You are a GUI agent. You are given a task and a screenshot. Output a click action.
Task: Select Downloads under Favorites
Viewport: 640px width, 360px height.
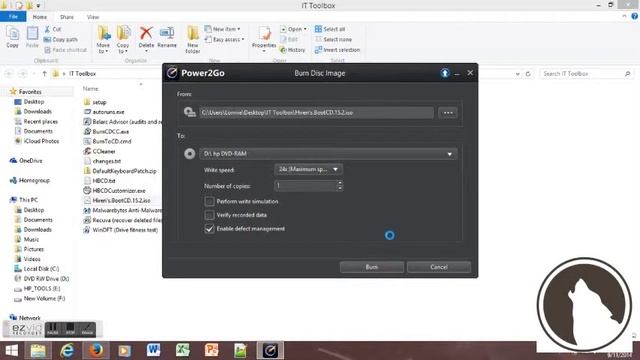pos(33,111)
